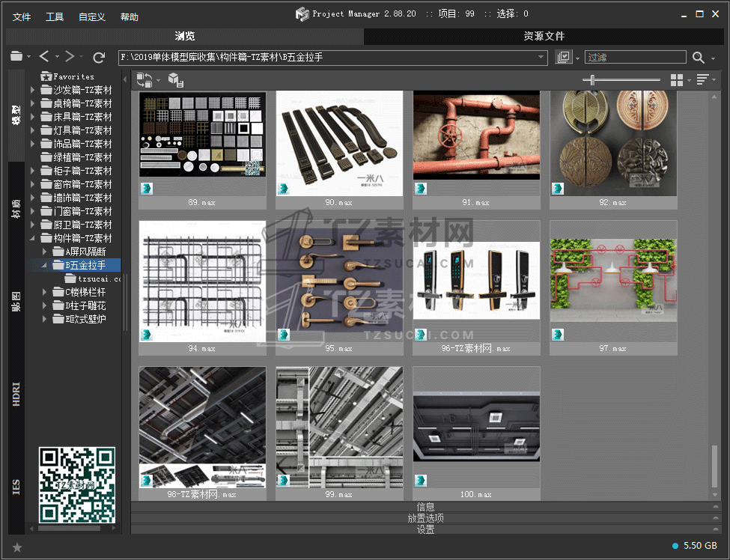Screen dimensions: 730x560
Task: Click the sort order list icon
Action: tap(702, 80)
